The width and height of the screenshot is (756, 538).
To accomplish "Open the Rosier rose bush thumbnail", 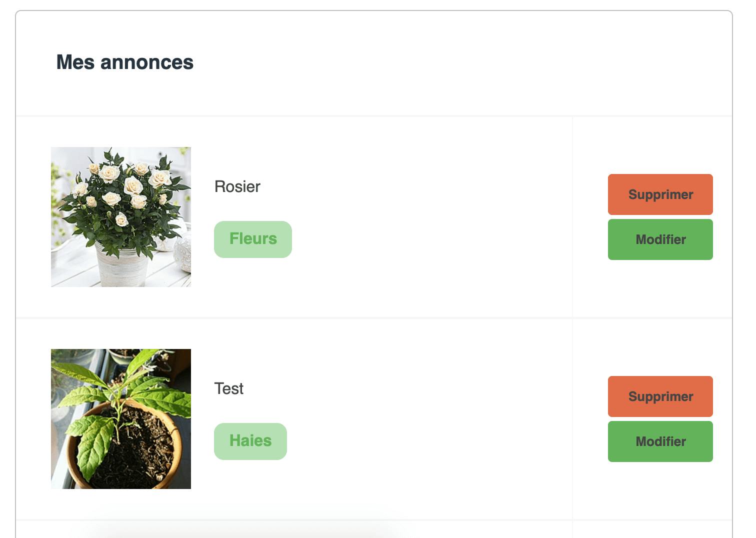I will (x=121, y=217).
